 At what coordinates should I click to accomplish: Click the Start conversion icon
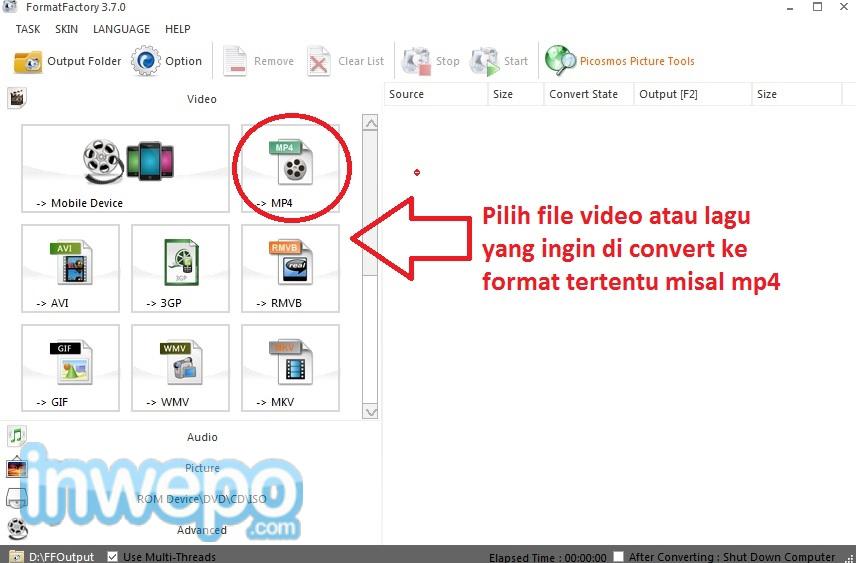[x=485, y=61]
